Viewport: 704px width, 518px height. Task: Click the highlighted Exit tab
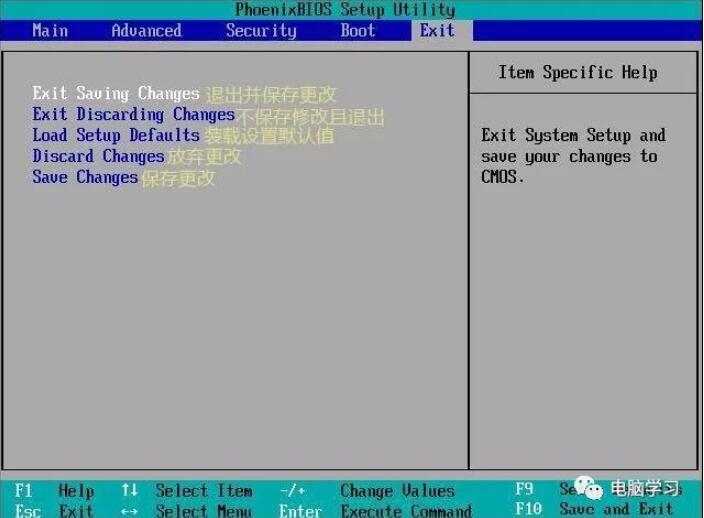[x=437, y=31]
